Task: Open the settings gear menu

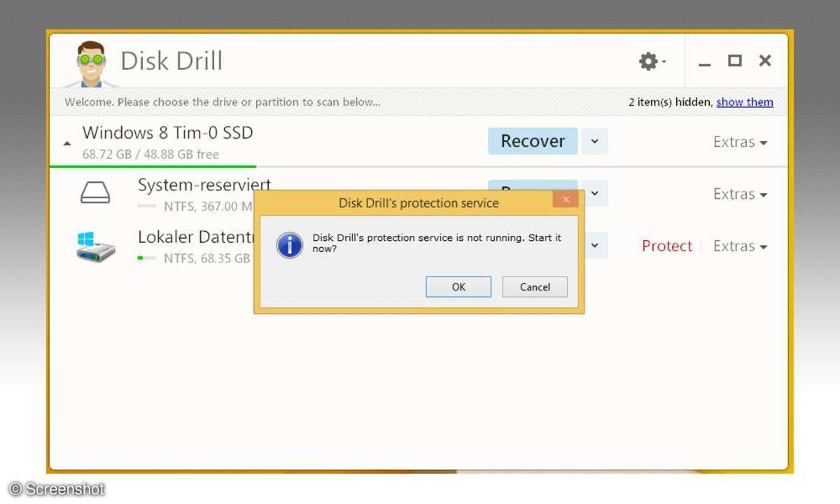Action: click(650, 62)
